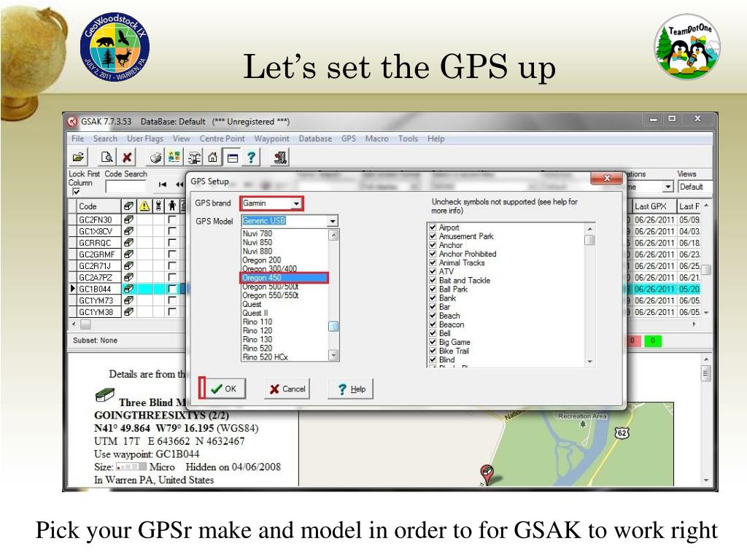Image resolution: width=747 pixels, height=560 pixels.
Task: Click the find/magnifier page toolbar icon
Action: 107,157
